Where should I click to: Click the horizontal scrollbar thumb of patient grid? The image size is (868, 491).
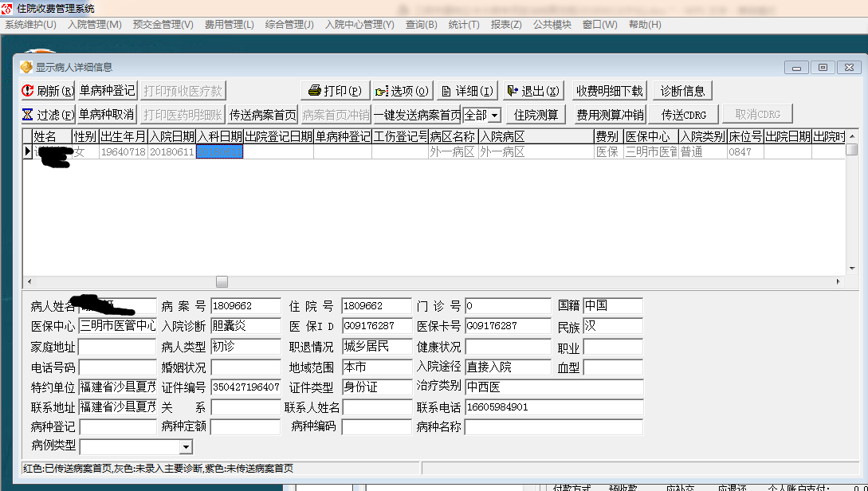(222, 281)
